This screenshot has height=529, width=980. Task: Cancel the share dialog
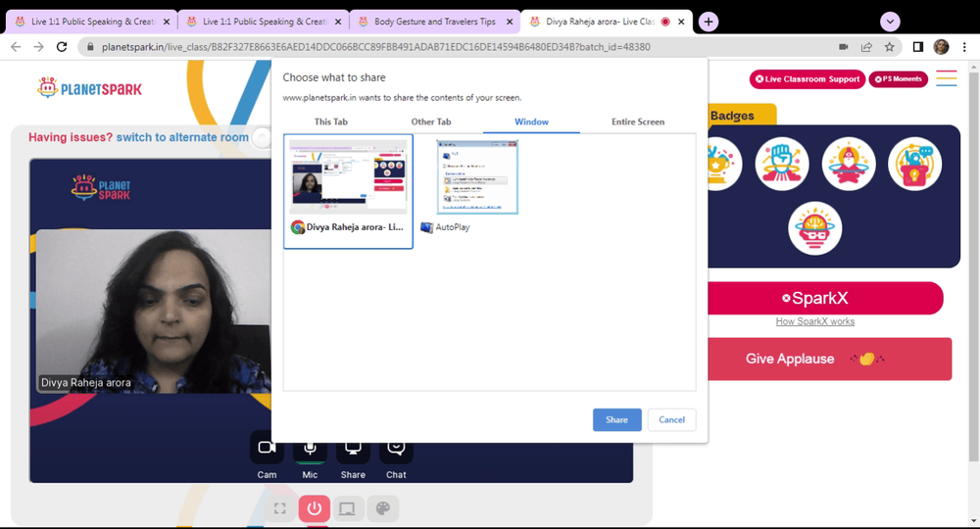click(x=672, y=419)
